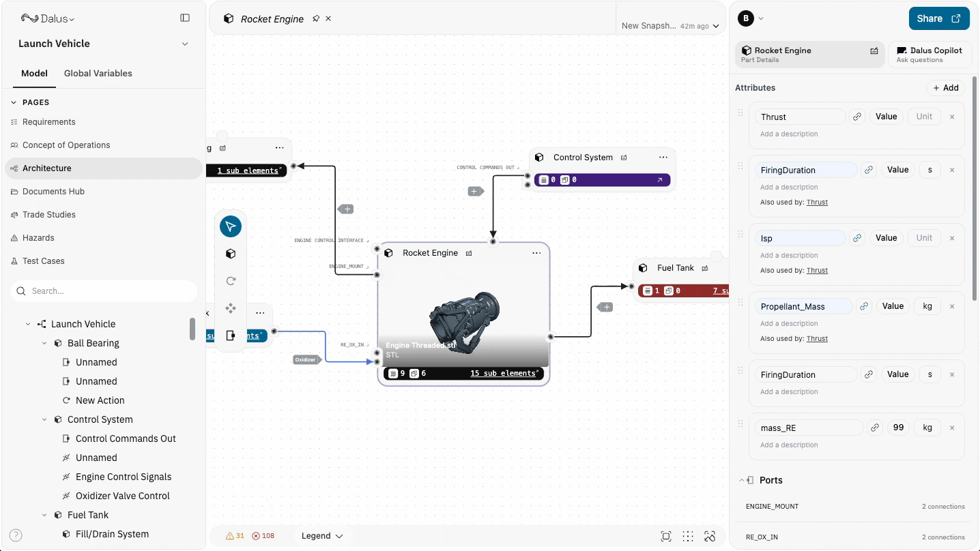Remove the Thrust attribute
Viewport: 980px width, 551px height.
pos(952,117)
